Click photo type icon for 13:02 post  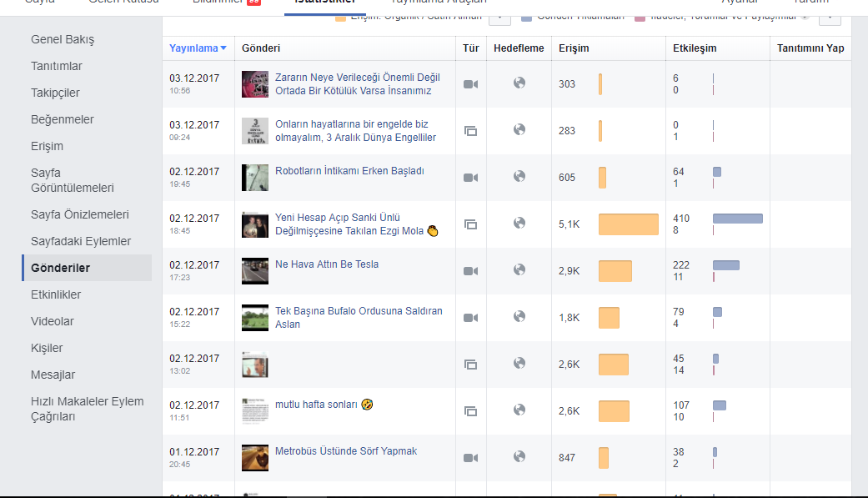point(470,365)
